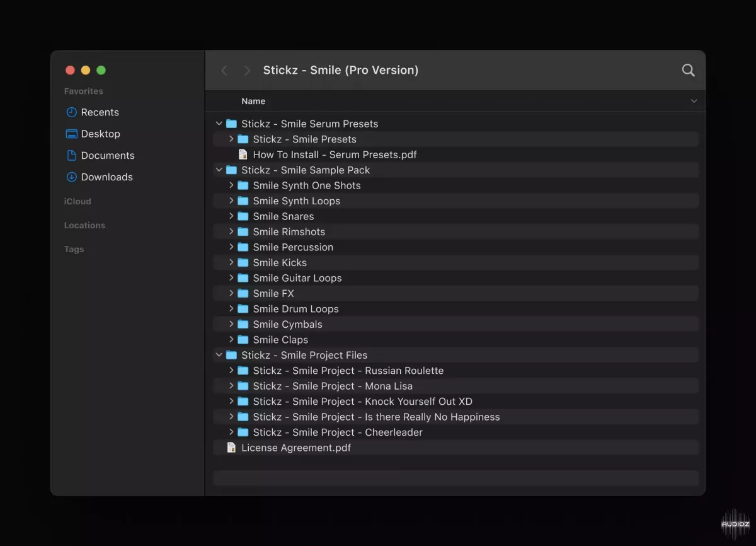The image size is (756, 546).
Task: Select the License Agreement.pdf file name
Action: click(x=296, y=448)
